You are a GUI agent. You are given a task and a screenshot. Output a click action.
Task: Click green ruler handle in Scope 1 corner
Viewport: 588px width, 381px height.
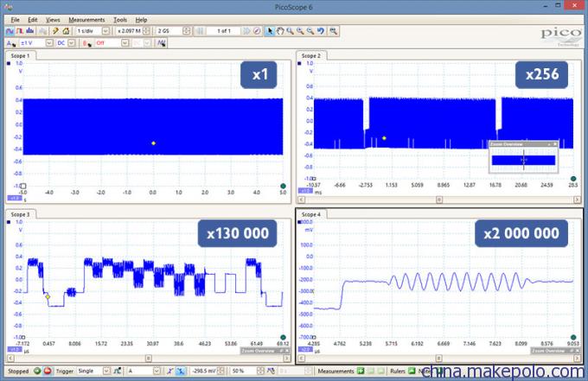(x=283, y=186)
